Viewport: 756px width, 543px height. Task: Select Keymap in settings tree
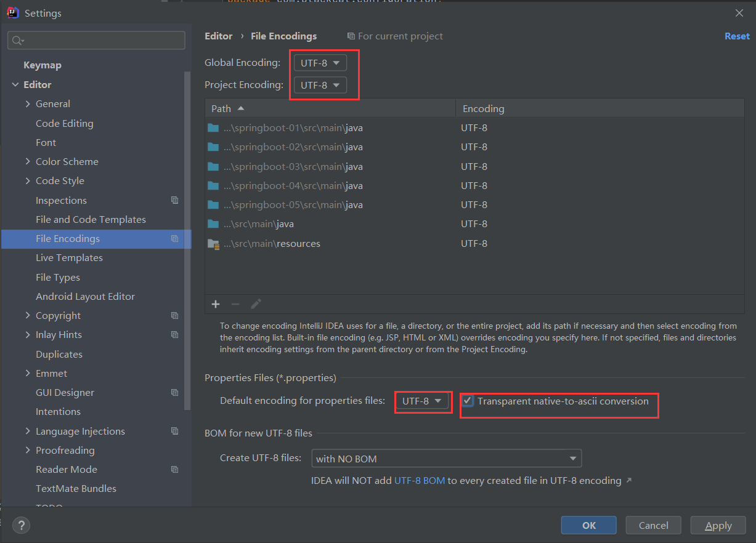43,65
